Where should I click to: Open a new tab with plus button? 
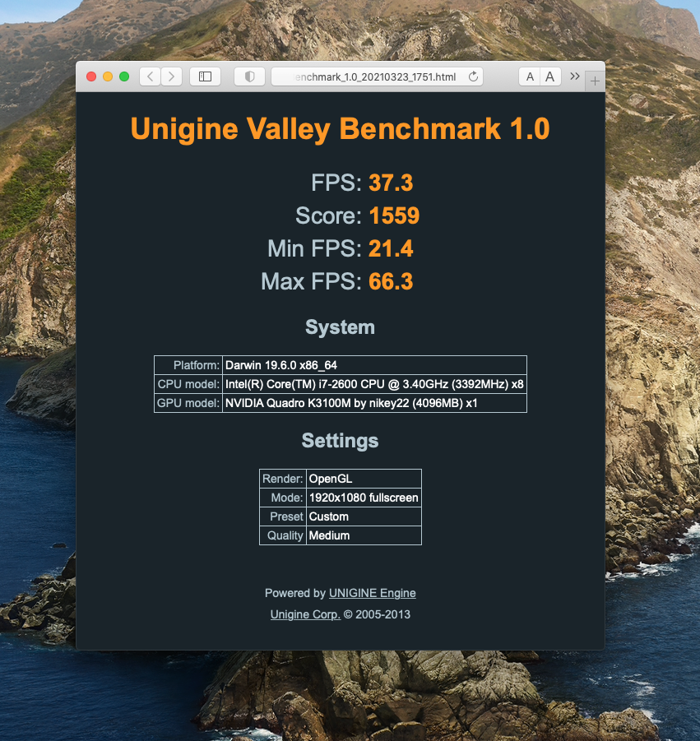click(595, 81)
